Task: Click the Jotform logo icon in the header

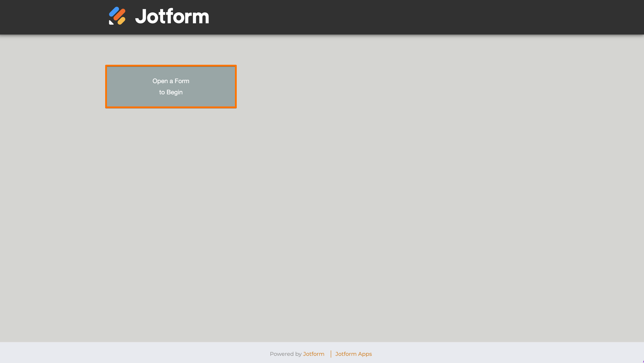Action: [117, 16]
